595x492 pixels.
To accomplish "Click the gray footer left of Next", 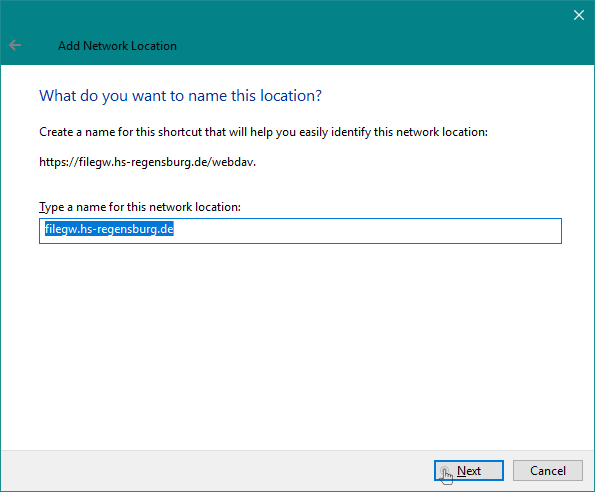I will [x=216, y=470].
